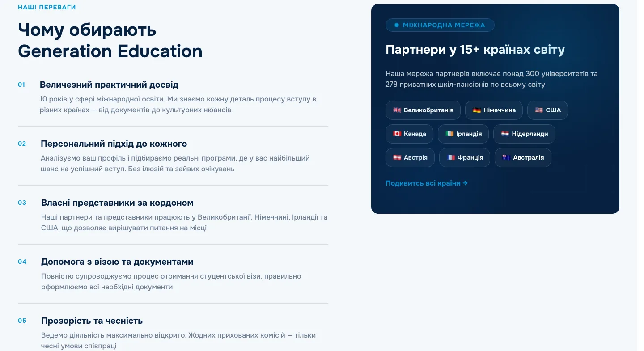The width and height of the screenshot is (644, 351).
Task: Select the Великобританія country chip label
Action: pos(428,110)
